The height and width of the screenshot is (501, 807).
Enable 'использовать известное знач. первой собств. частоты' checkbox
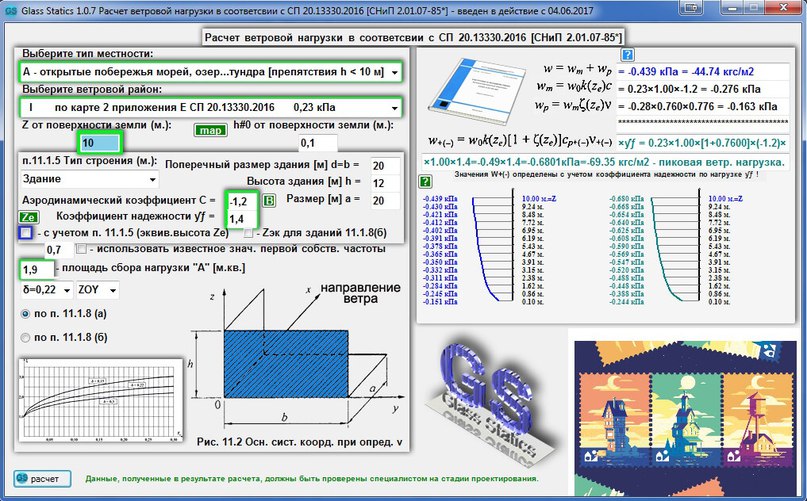pyautogui.click(x=81, y=249)
